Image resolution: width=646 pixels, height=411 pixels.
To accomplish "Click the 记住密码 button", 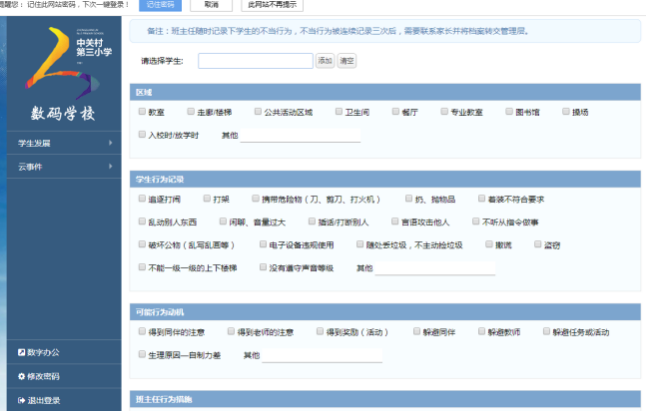I will pyautogui.click(x=160, y=5).
